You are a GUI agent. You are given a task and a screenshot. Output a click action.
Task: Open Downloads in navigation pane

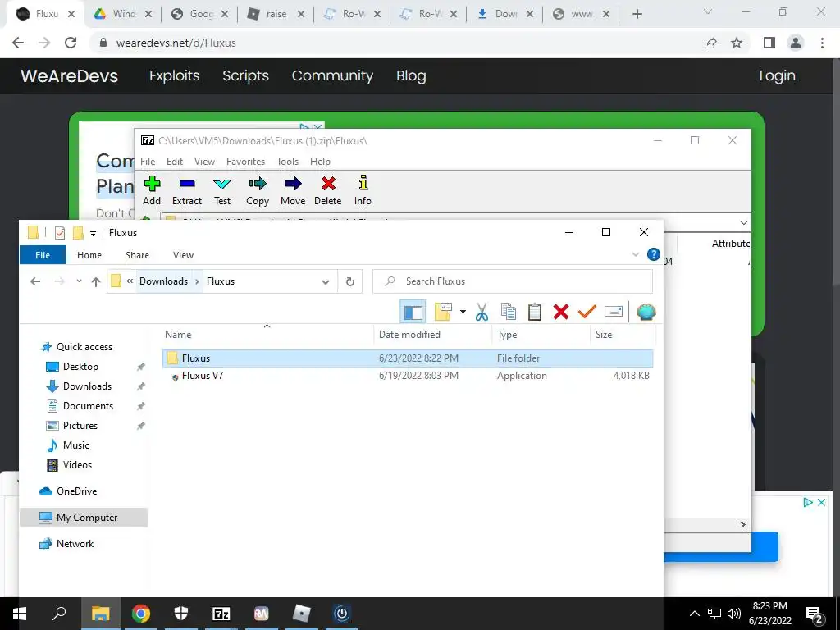click(x=87, y=386)
